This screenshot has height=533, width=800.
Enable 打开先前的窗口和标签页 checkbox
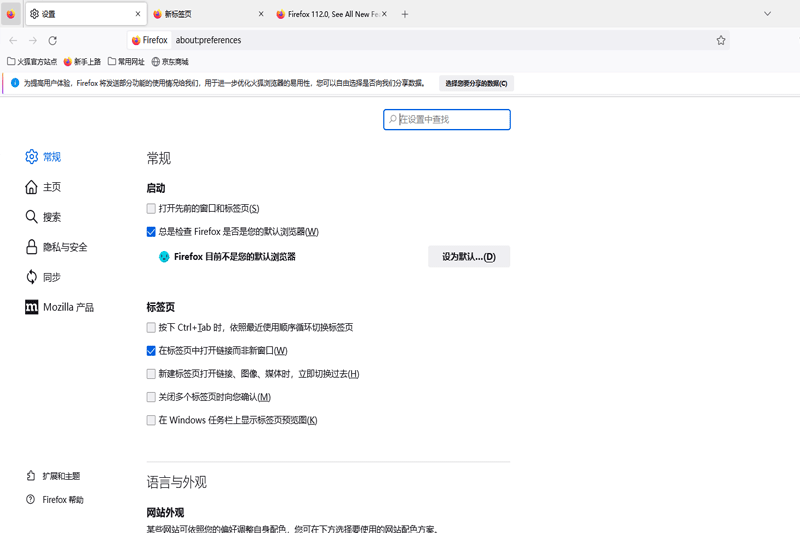click(151, 209)
